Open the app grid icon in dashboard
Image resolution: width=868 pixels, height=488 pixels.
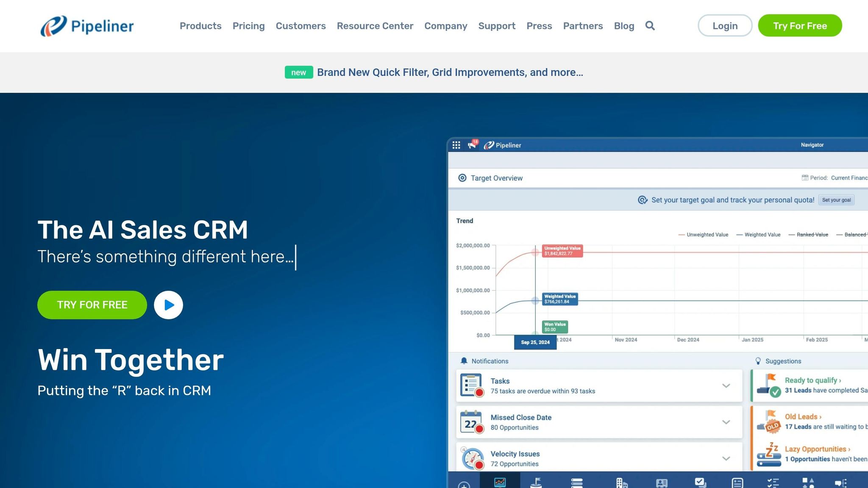click(x=456, y=145)
